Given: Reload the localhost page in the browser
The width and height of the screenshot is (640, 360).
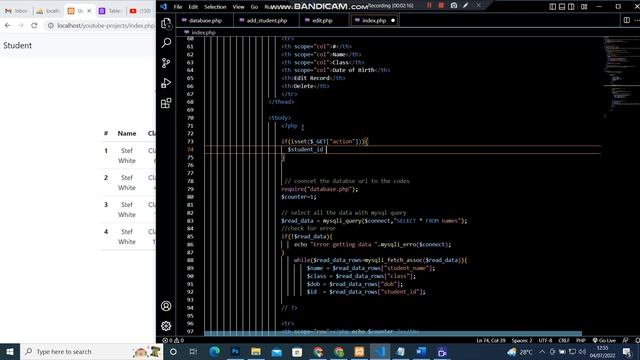Looking at the screenshot, I should click(34, 25).
